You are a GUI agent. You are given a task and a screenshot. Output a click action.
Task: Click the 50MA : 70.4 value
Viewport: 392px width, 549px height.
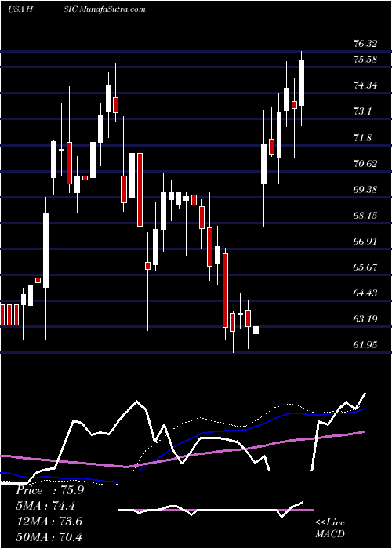[49, 536]
